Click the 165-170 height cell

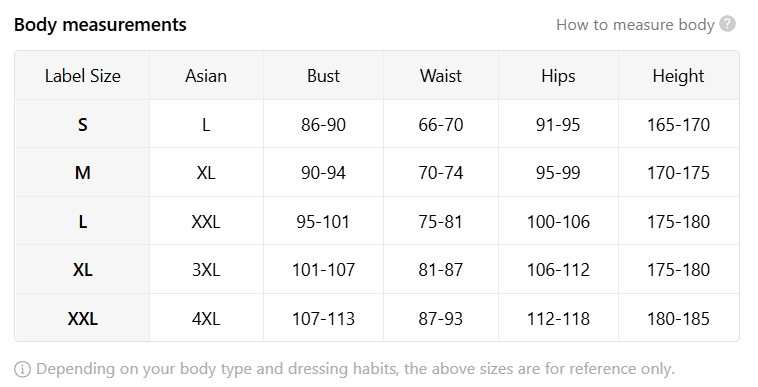click(x=678, y=124)
